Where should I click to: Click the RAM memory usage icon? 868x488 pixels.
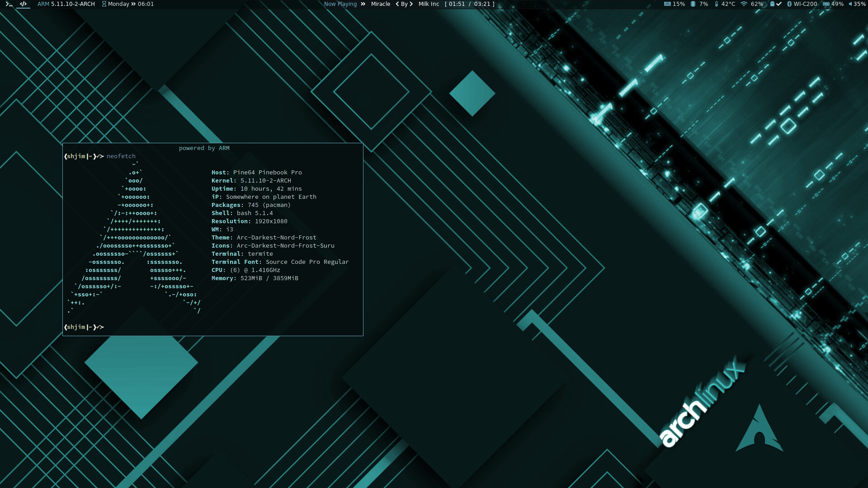(x=667, y=4)
